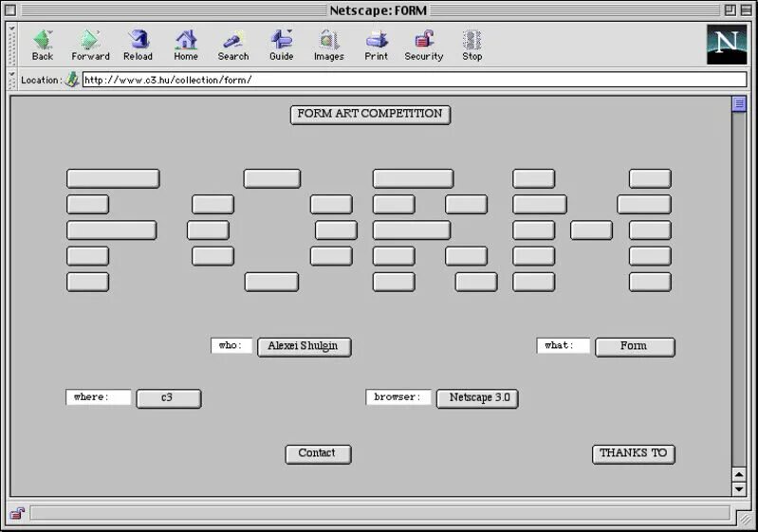Click the window close box in title bar
This screenshot has height=532, width=758.
pos(10,10)
